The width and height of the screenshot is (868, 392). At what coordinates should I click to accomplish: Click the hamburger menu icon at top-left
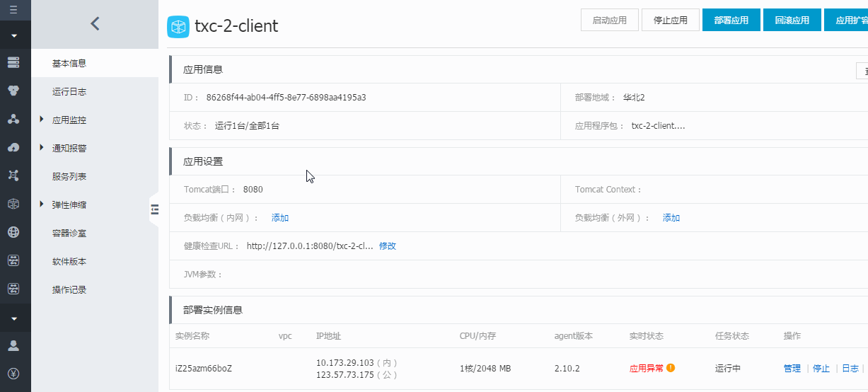point(13,10)
